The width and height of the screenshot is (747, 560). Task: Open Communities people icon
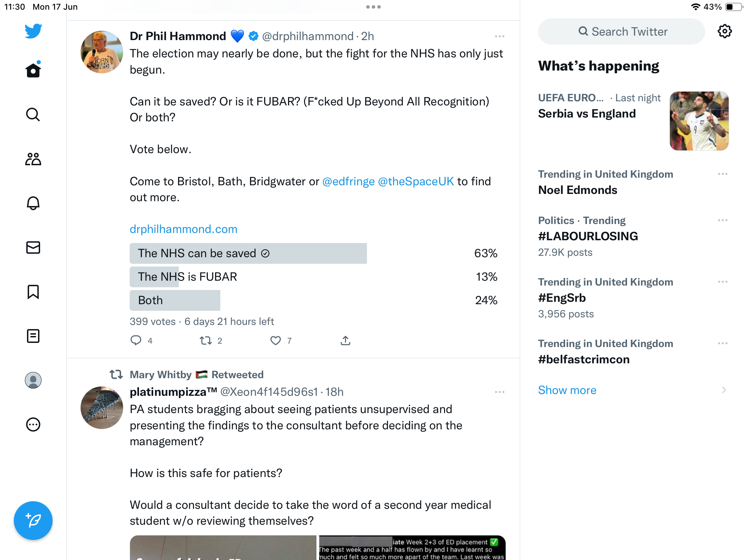(33, 159)
